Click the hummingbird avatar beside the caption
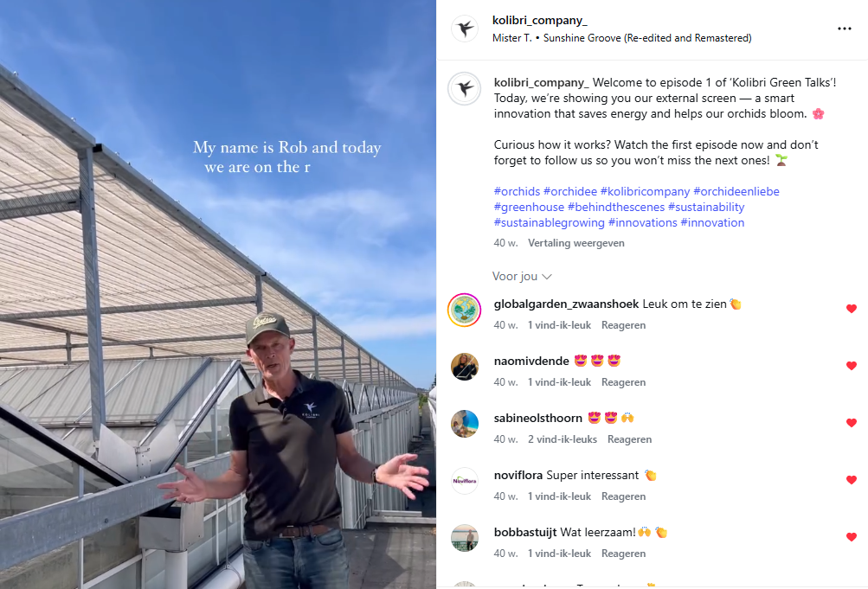This screenshot has height=589, width=868. click(x=465, y=88)
